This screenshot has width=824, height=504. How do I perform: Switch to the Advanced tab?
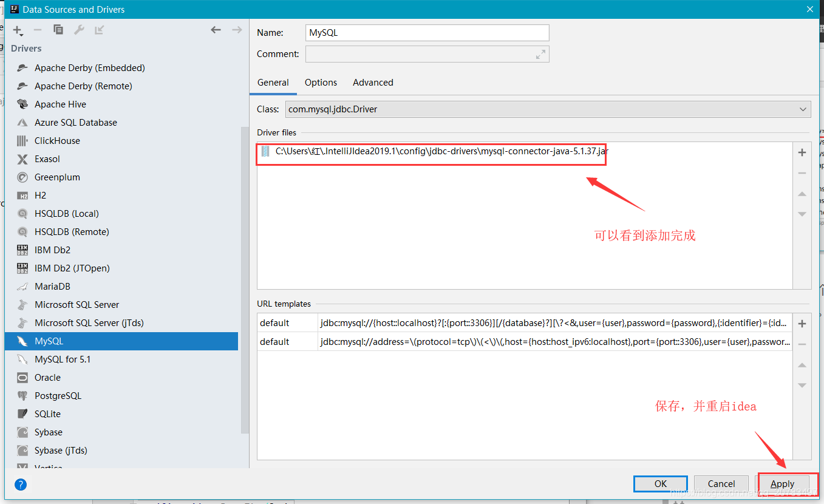point(373,83)
